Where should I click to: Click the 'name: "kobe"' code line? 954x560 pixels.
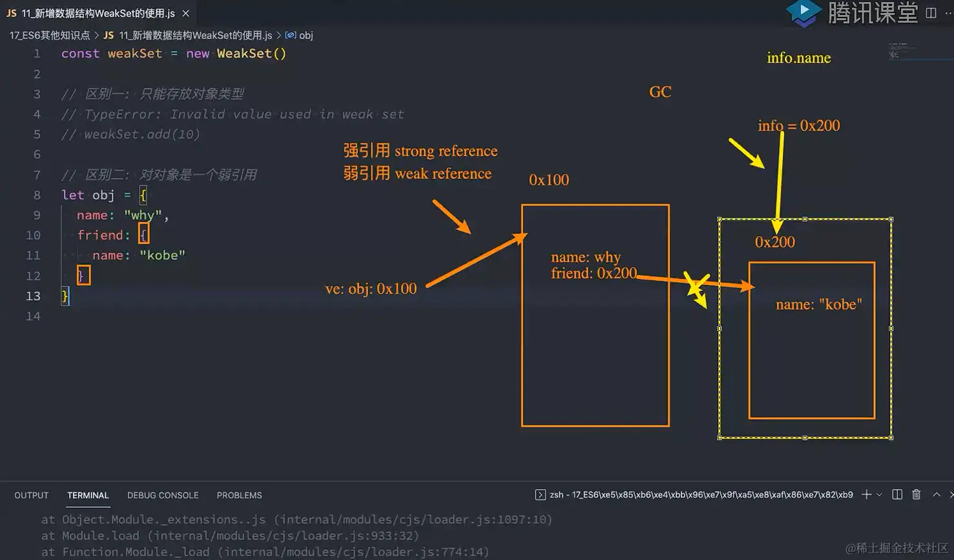tap(139, 255)
